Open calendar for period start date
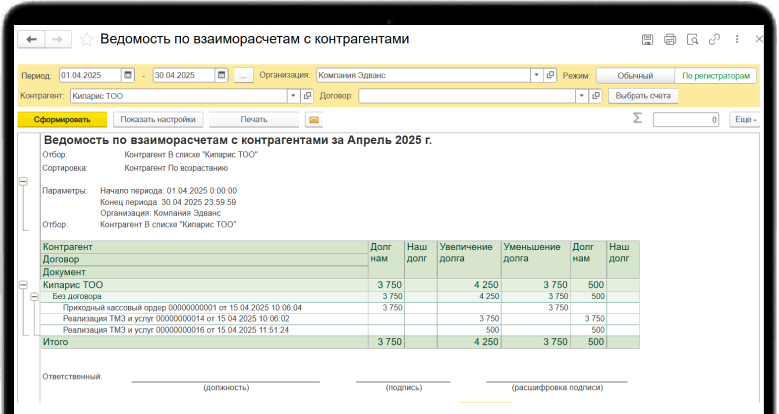779x414 pixels. [128, 75]
